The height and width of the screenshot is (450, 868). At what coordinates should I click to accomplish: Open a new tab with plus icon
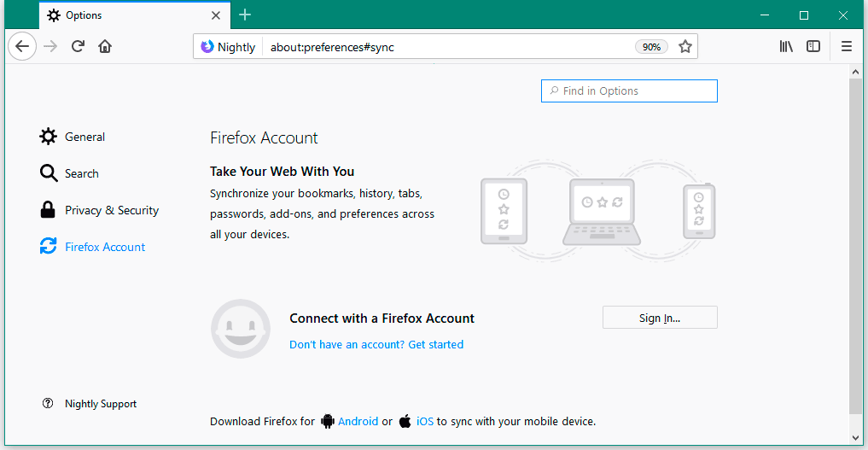click(x=245, y=15)
